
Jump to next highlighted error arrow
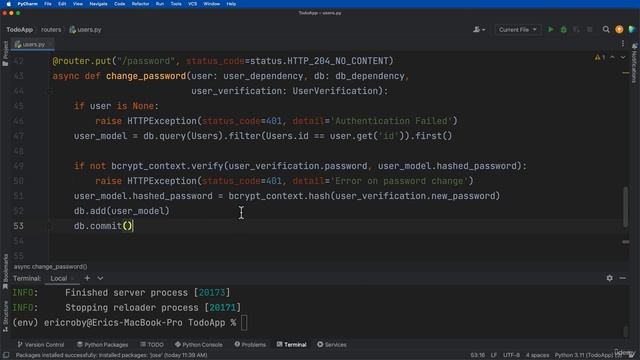coord(623,58)
